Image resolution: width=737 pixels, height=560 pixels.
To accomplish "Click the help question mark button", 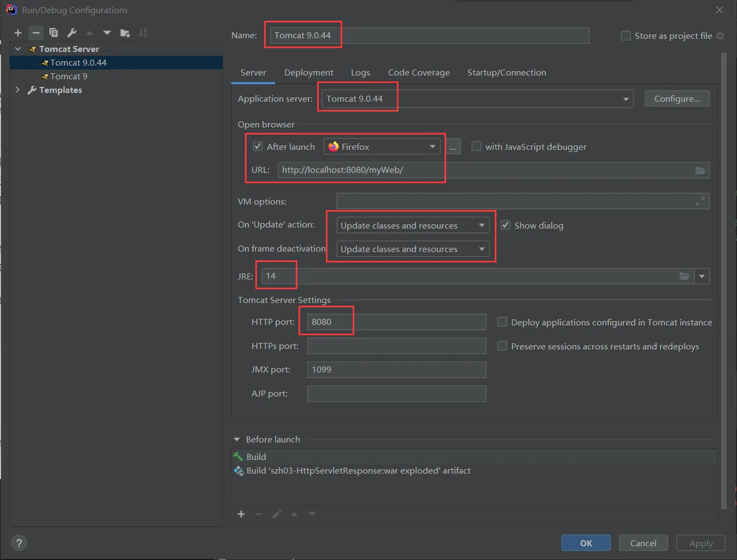I will tap(19, 543).
